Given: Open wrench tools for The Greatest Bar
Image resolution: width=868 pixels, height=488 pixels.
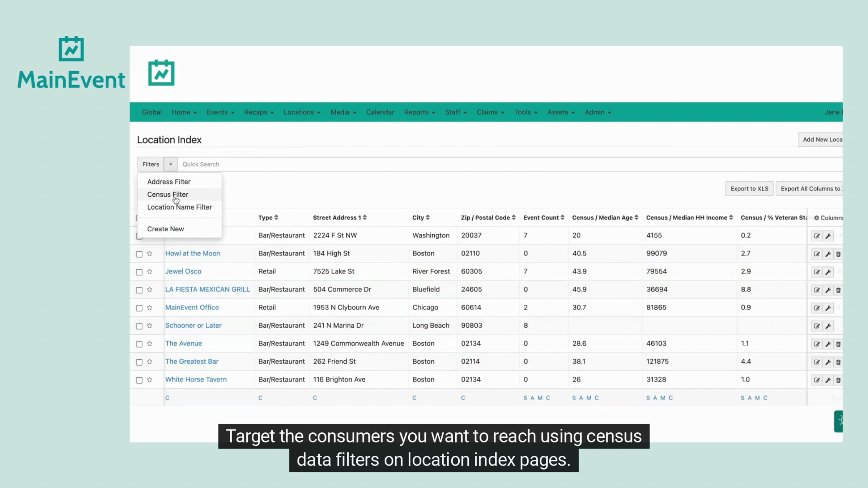Looking at the screenshot, I should [x=828, y=362].
